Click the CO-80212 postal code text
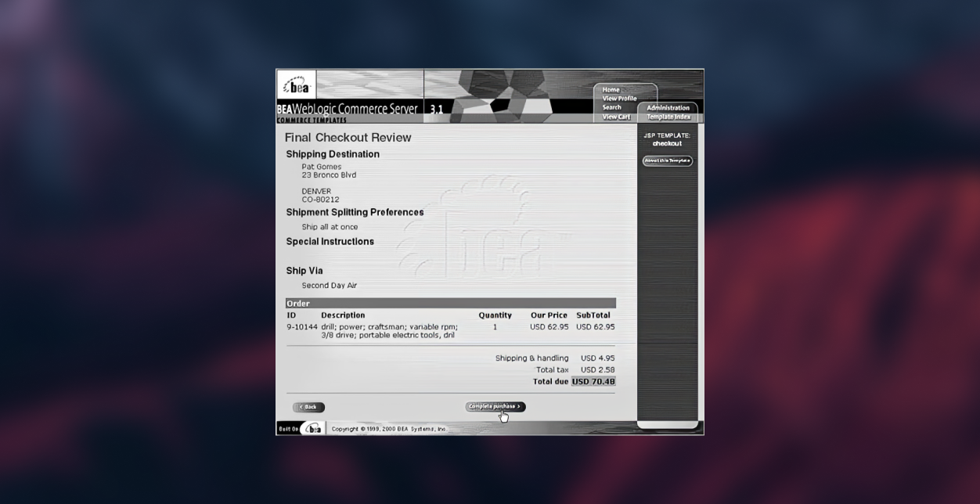980x504 pixels. point(320,200)
